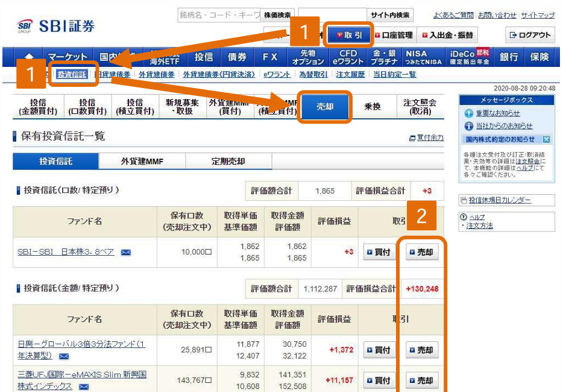Click the 投資信託 link in the sub-navigation row
This screenshot has height=392, width=563.
click(x=72, y=74)
